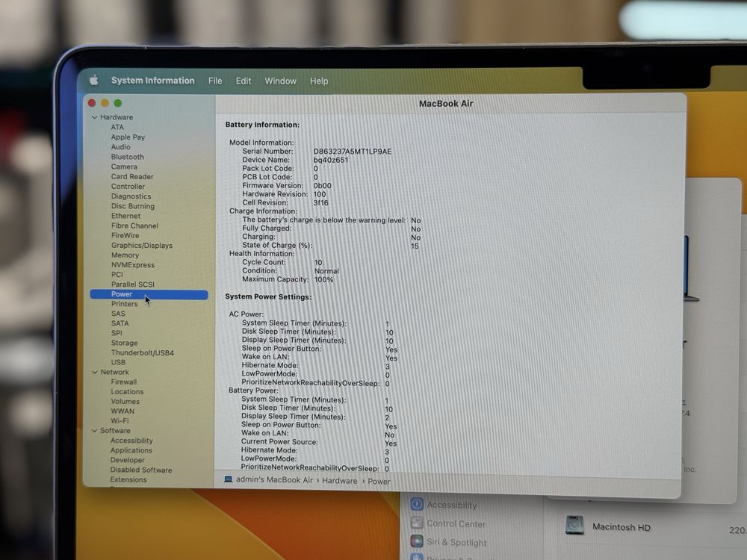
Task: Click the Macintosh HD label
Action: [622, 527]
